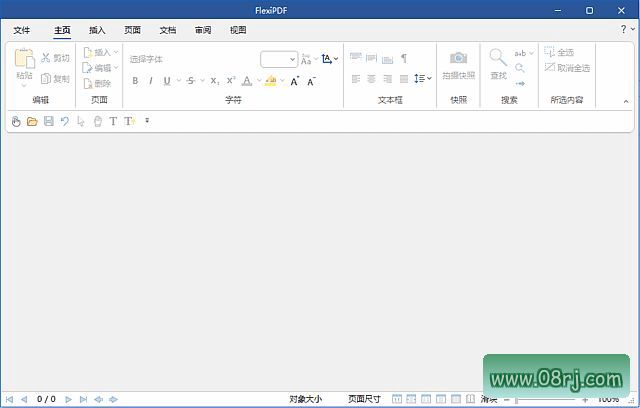This screenshot has width=640, height=408.
Task: Switch to the 文档 tab
Action: click(x=167, y=30)
